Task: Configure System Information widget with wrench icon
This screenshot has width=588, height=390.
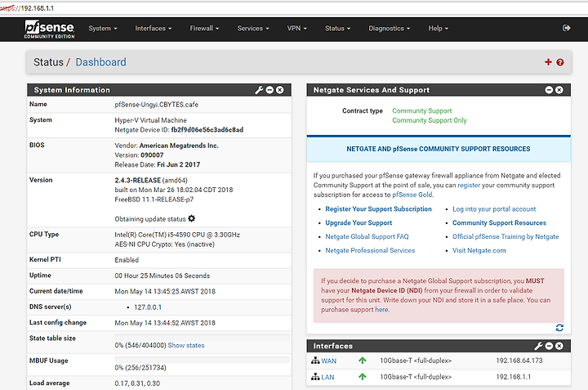Action: tap(259, 90)
